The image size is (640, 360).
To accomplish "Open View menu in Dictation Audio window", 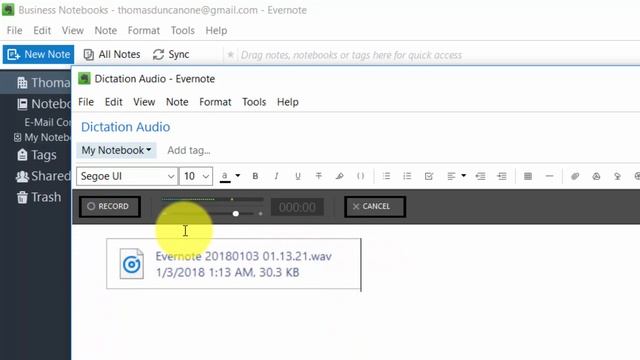I will coord(144,102).
